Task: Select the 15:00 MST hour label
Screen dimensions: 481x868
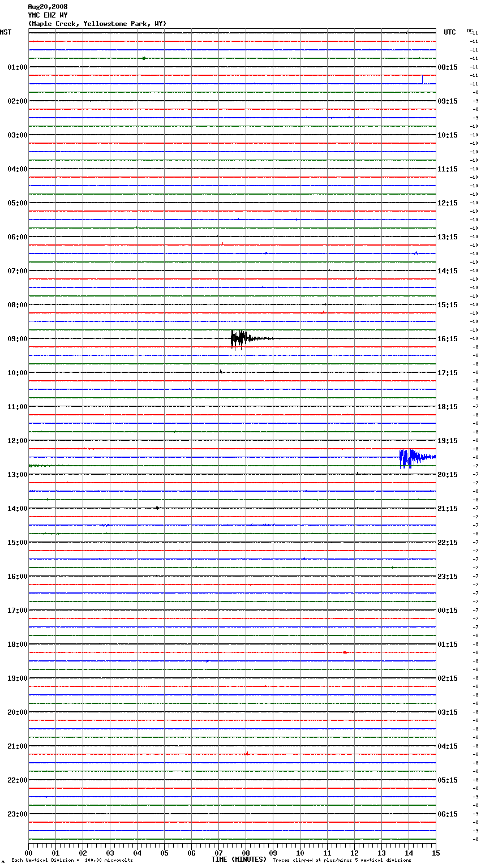Action: (17, 543)
